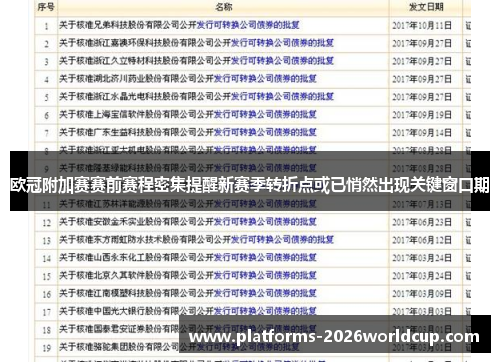Open the 山西永东化工 bond approval link
500x362 pixels.
pyautogui.click(x=188, y=257)
